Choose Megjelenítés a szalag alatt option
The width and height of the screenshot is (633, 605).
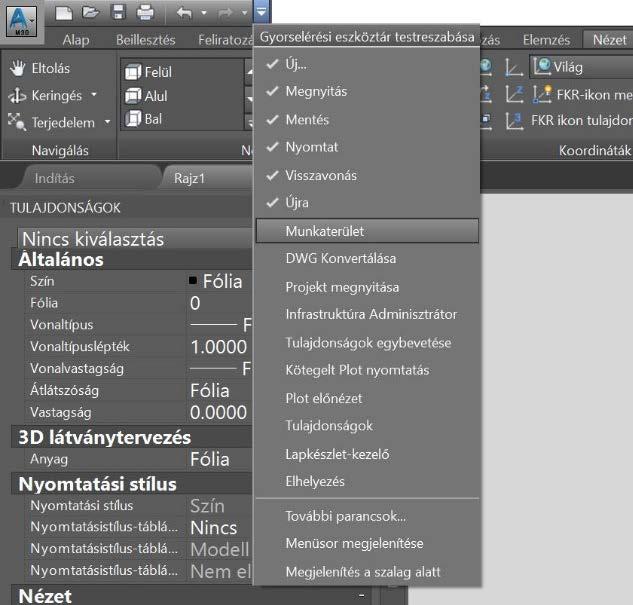pos(367,572)
